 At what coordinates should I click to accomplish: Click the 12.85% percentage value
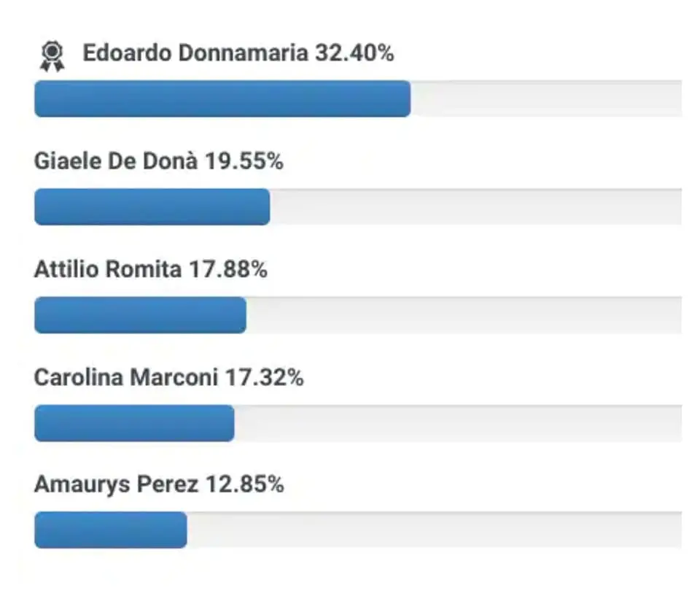click(x=244, y=484)
